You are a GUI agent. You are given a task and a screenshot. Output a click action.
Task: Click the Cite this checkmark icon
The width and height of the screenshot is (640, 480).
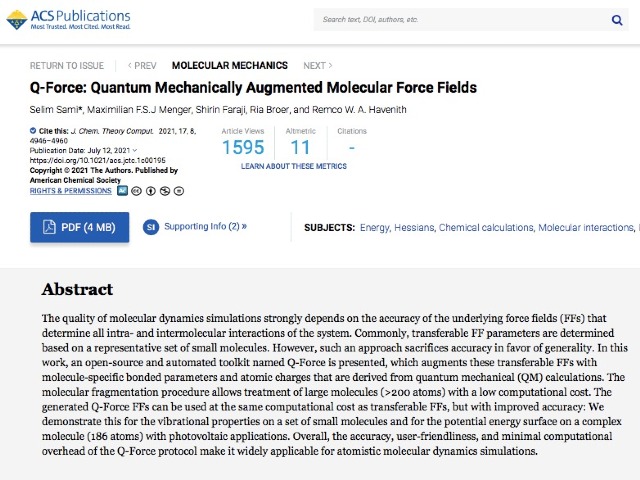(x=33, y=131)
